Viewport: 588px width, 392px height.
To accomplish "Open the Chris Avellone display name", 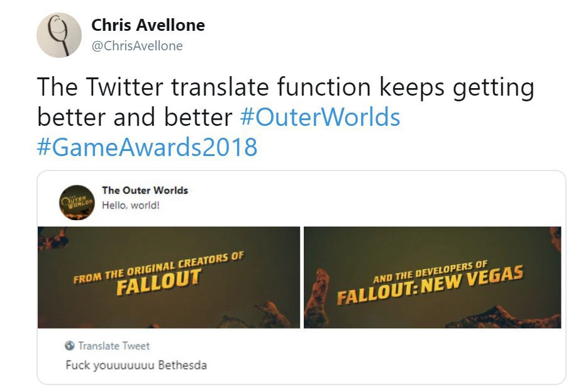I will click(148, 25).
